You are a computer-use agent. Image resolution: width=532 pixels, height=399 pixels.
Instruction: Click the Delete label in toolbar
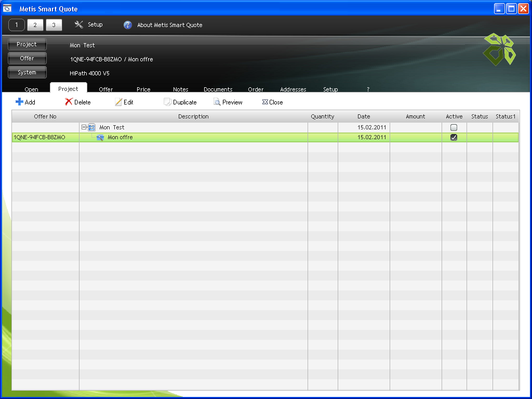coord(83,102)
